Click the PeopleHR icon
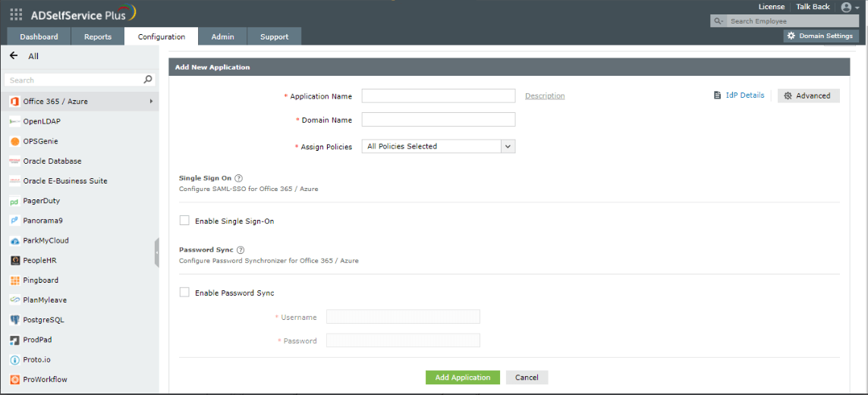This screenshot has width=868, height=395. click(x=15, y=261)
